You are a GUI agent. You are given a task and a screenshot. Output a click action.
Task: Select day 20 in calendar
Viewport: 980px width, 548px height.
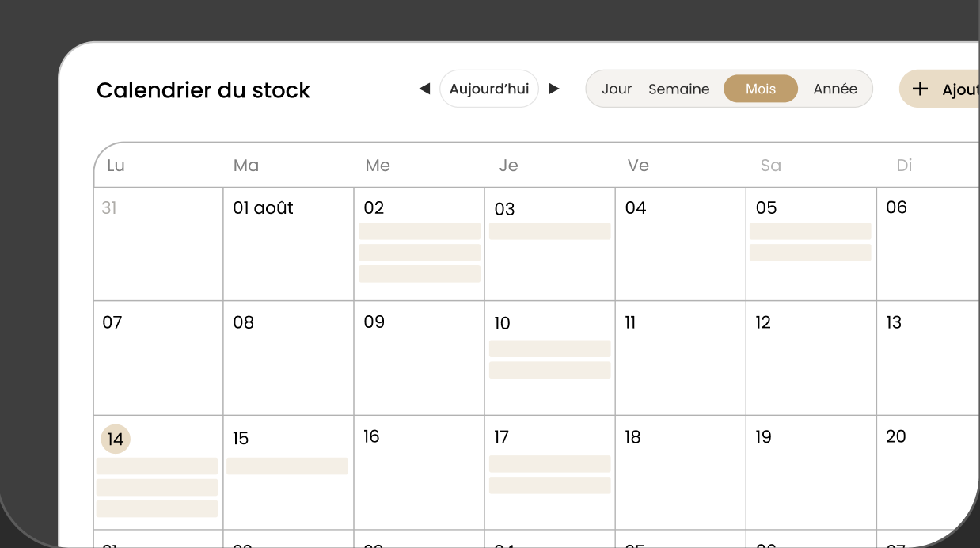point(895,436)
